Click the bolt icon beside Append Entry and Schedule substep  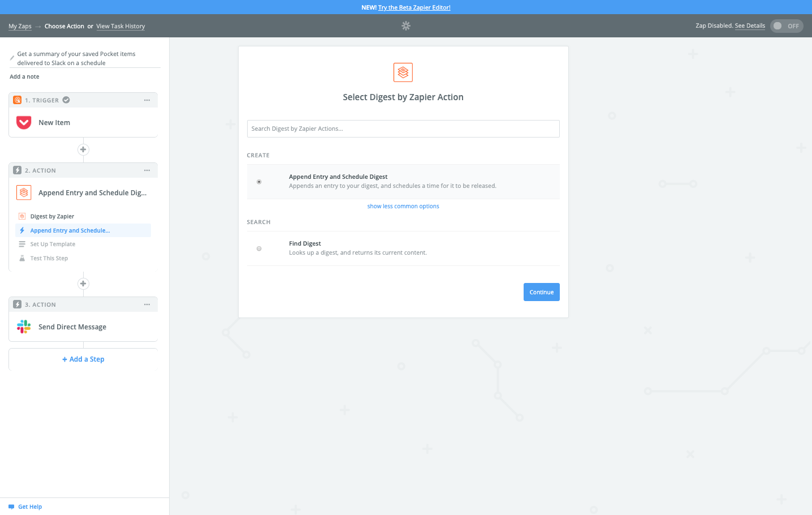22,230
